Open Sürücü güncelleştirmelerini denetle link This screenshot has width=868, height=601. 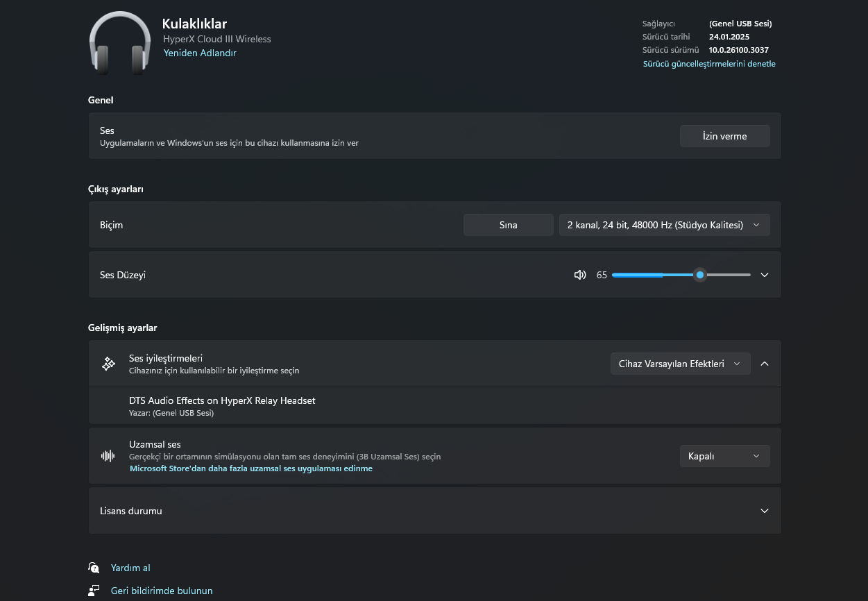[709, 64]
